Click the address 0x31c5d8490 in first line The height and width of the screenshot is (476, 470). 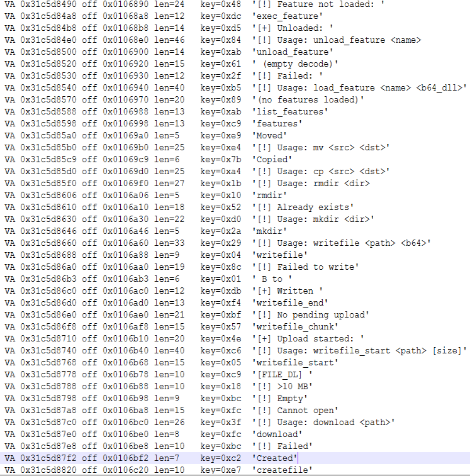click(x=48, y=4)
